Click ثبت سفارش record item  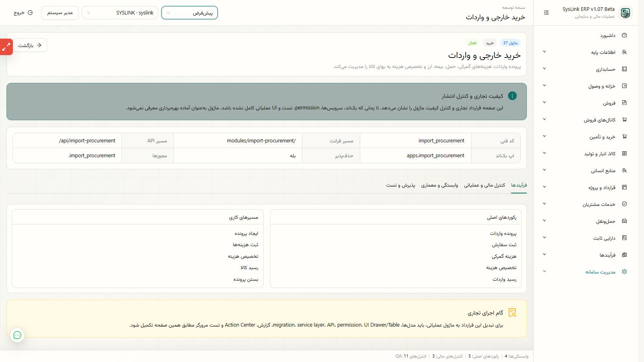click(504, 245)
